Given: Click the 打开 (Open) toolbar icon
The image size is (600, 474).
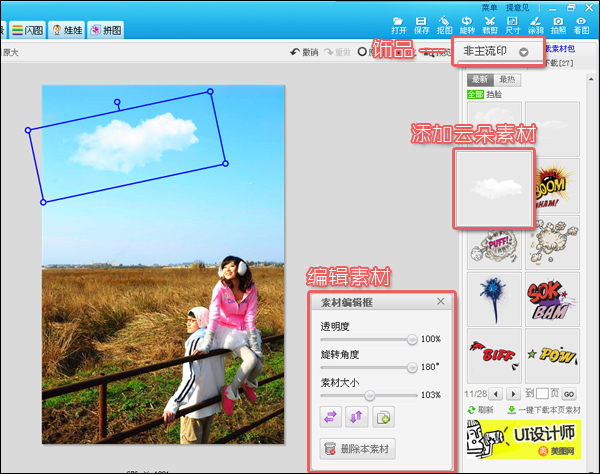Looking at the screenshot, I should click(398, 24).
